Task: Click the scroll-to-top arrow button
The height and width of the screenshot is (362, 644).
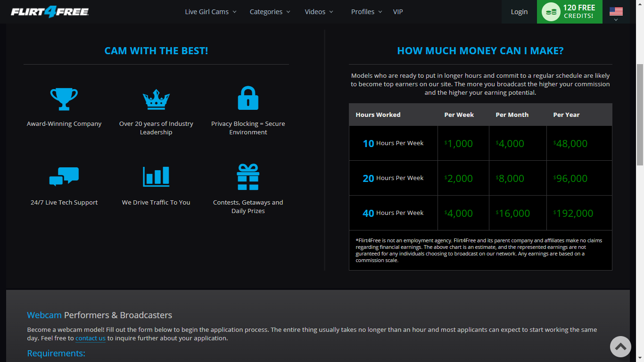Action: [620, 346]
